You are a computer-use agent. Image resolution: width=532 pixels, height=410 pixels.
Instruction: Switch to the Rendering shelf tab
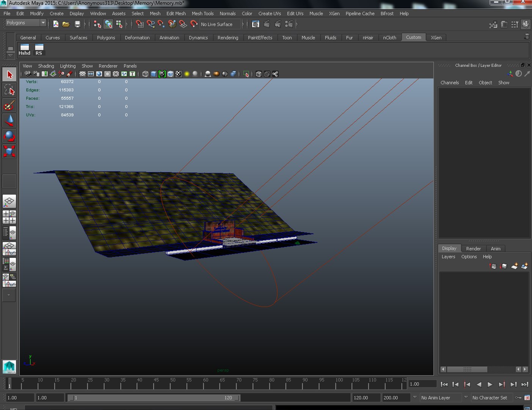(x=228, y=38)
